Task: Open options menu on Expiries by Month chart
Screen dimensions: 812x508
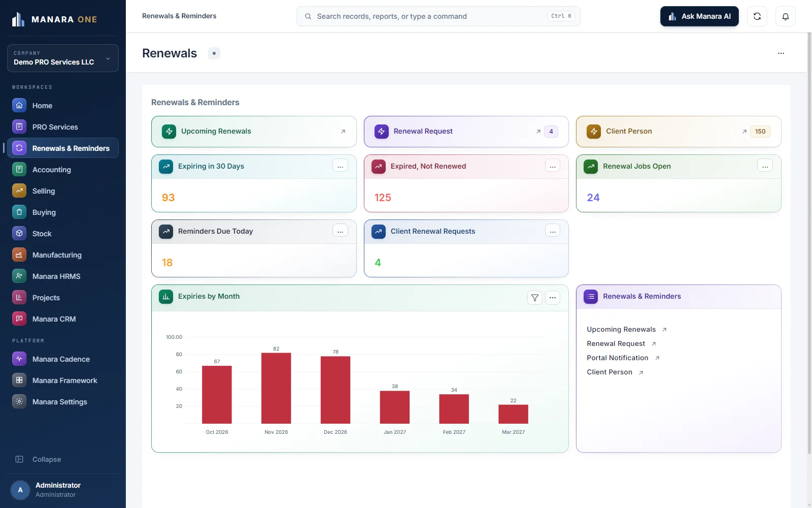Action: tap(553, 298)
